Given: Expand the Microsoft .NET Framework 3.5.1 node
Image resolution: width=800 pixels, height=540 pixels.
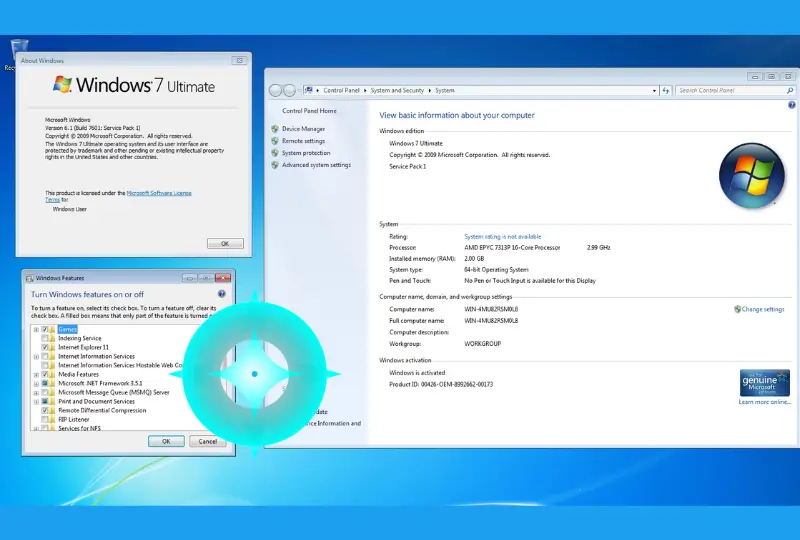Looking at the screenshot, I should pos(36,384).
